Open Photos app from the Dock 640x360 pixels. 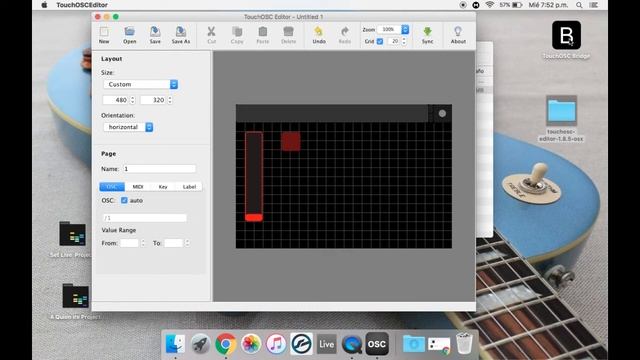(x=251, y=344)
